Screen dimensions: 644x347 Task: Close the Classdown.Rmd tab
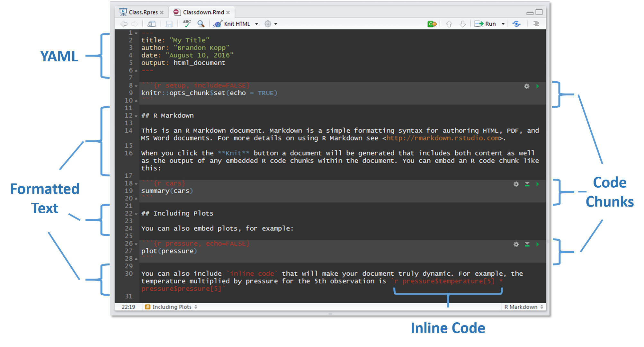[228, 13]
